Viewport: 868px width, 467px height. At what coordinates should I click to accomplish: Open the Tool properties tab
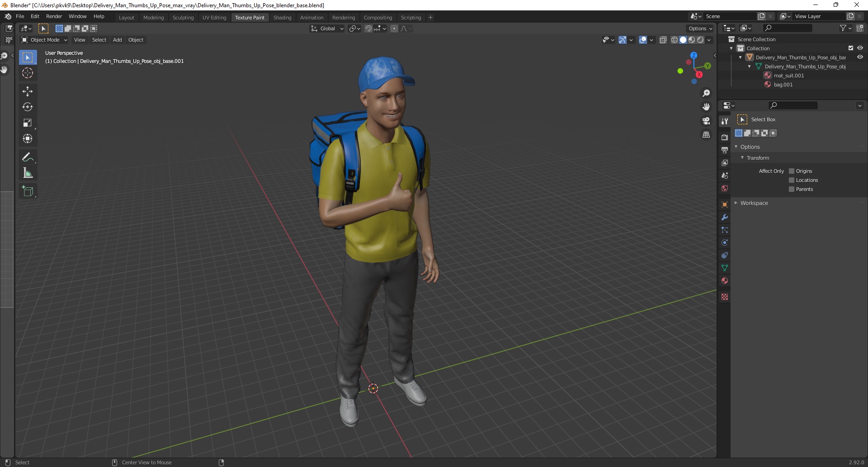[x=725, y=121]
